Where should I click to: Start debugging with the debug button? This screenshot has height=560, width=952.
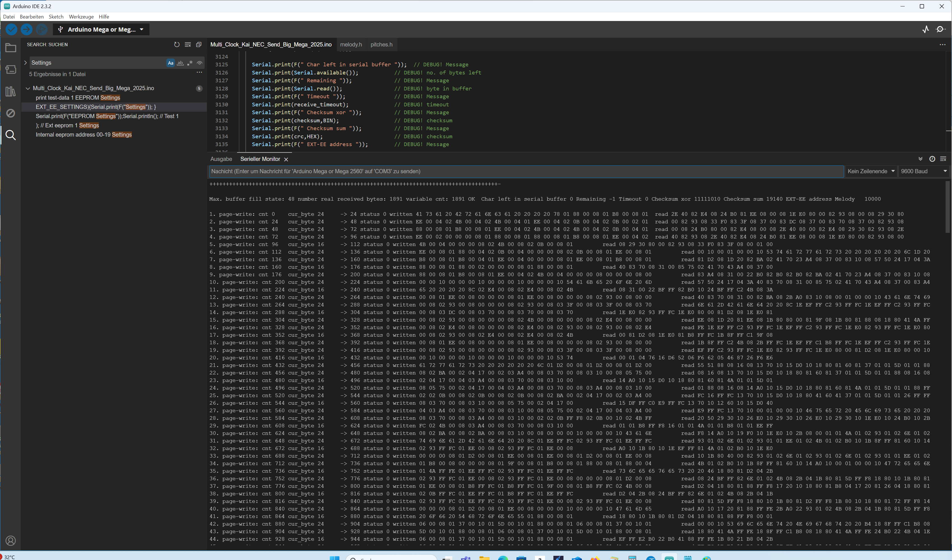(41, 29)
